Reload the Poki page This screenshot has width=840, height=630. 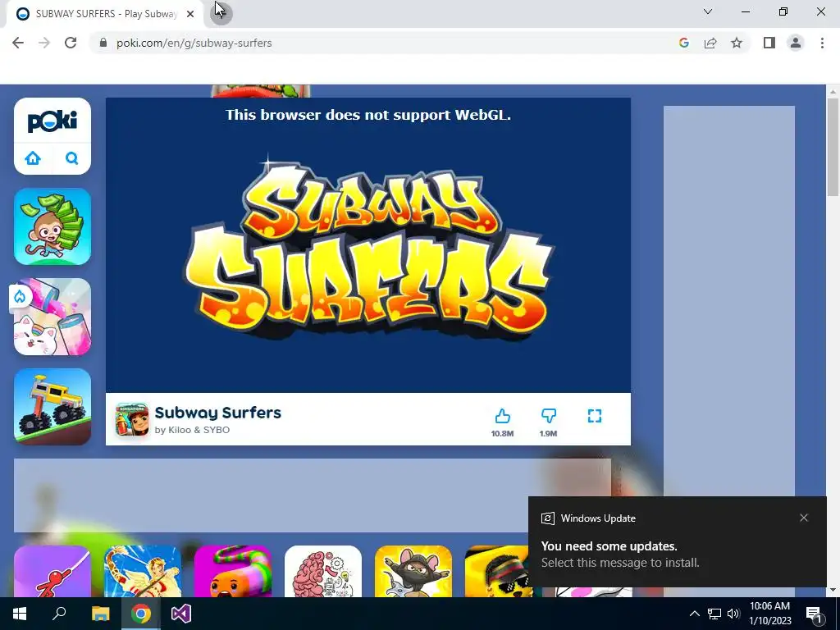pos(71,43)
